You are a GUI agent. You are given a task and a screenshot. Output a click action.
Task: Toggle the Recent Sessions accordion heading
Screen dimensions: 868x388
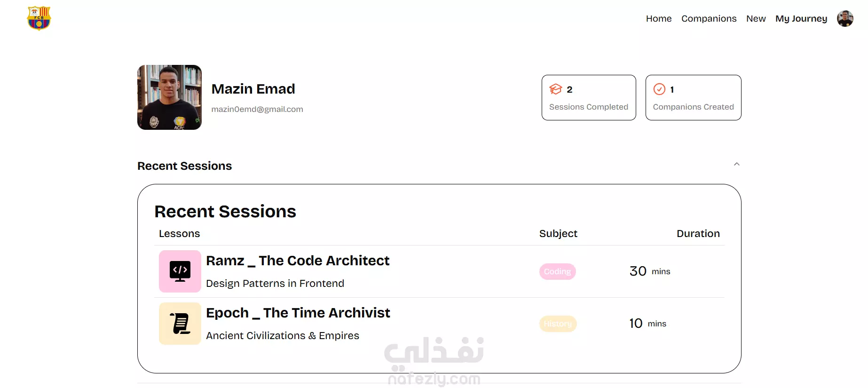coord(184,166)
